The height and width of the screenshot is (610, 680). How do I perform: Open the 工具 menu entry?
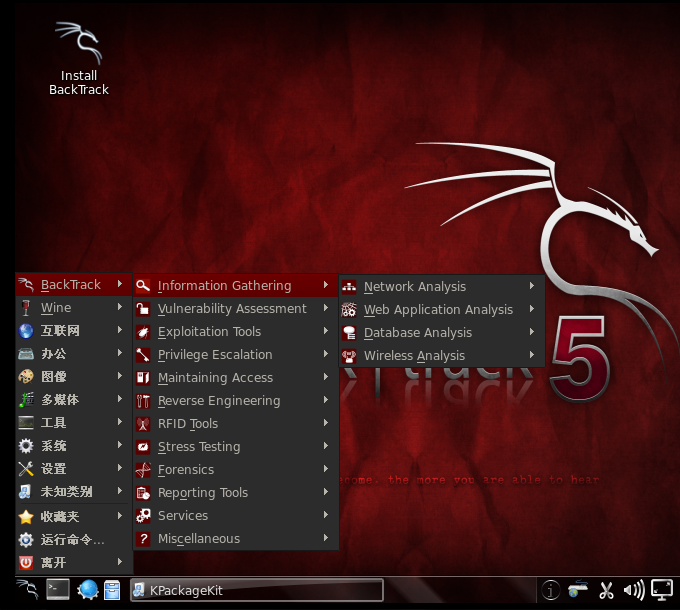73,423
